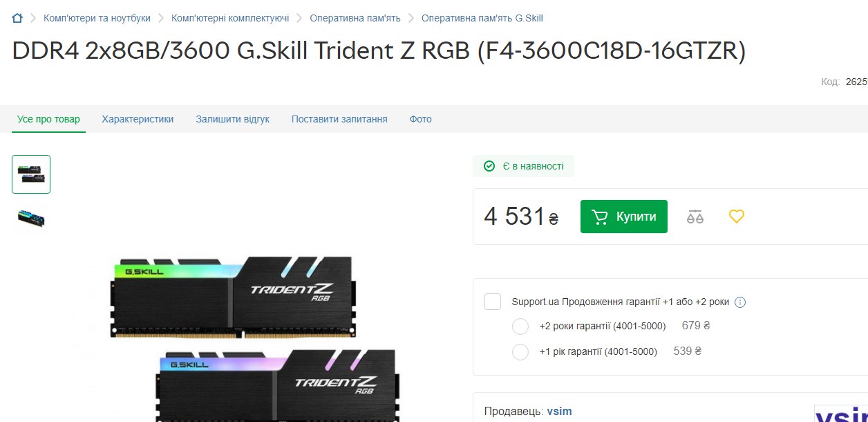Open the Поставити запитання tab

[x=339, y=119]
